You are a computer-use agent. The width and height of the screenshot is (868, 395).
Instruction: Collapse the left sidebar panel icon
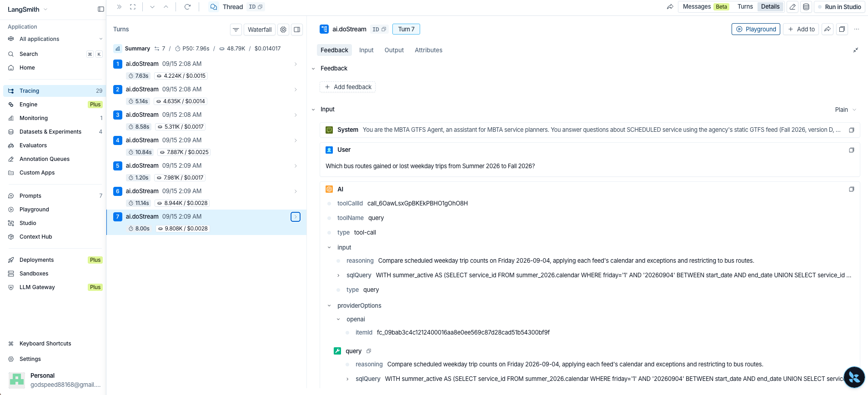point(101,9)
